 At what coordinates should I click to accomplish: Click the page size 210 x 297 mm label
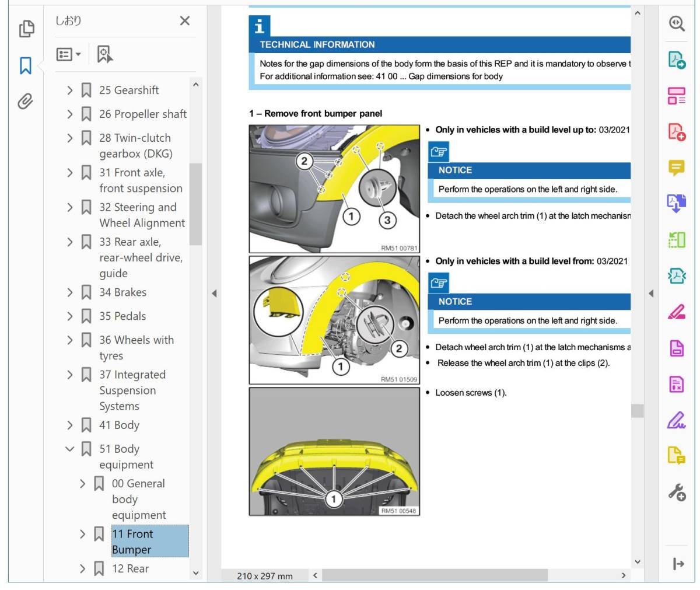[265, 576]
